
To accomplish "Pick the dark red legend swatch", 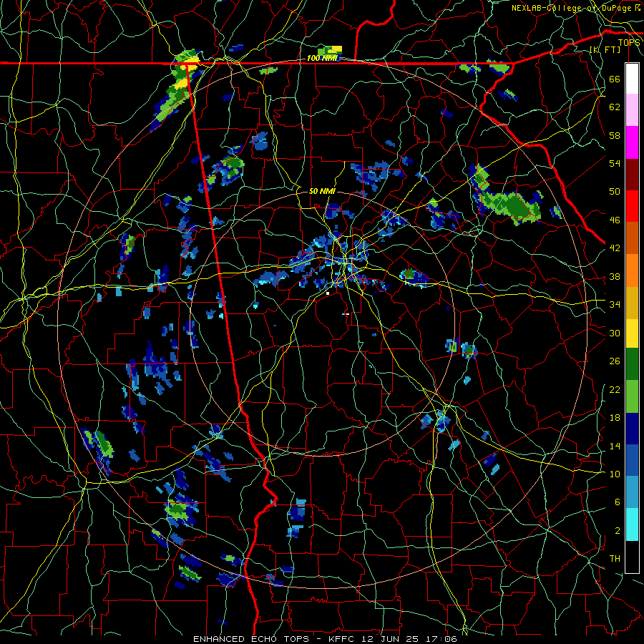I will (632, 175).
